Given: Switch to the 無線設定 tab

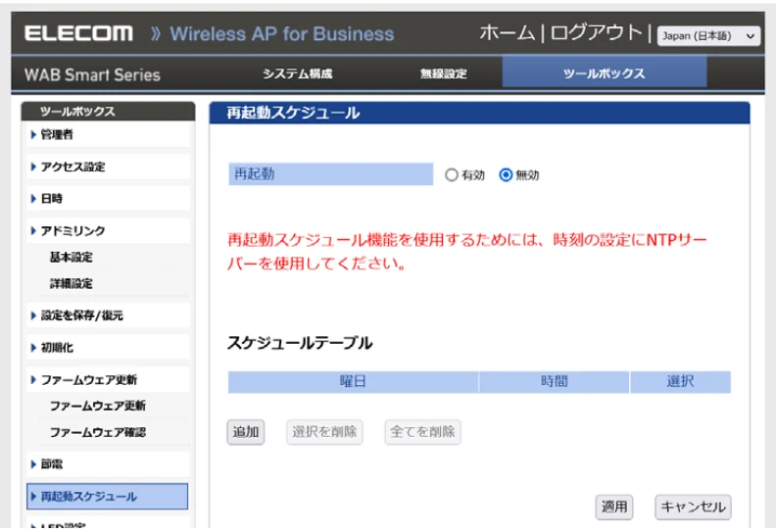Looking at the screenshot, I should click(x=444, y=73).
